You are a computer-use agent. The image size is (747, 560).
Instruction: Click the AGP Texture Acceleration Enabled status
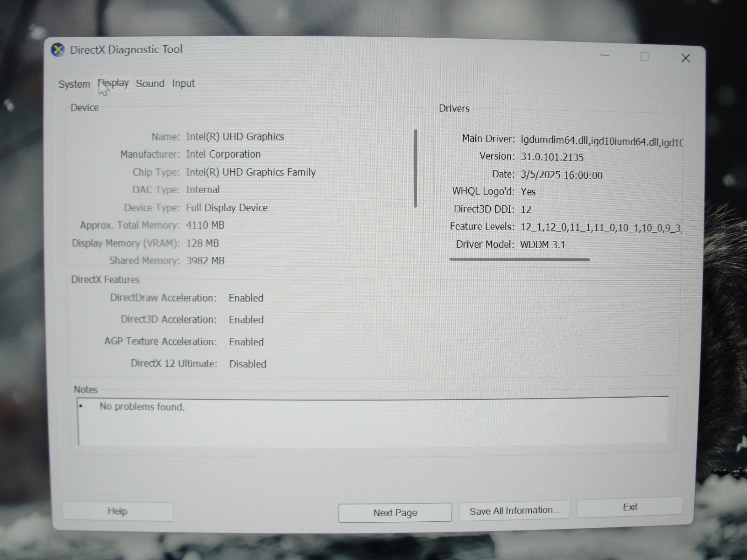(246, 342)
